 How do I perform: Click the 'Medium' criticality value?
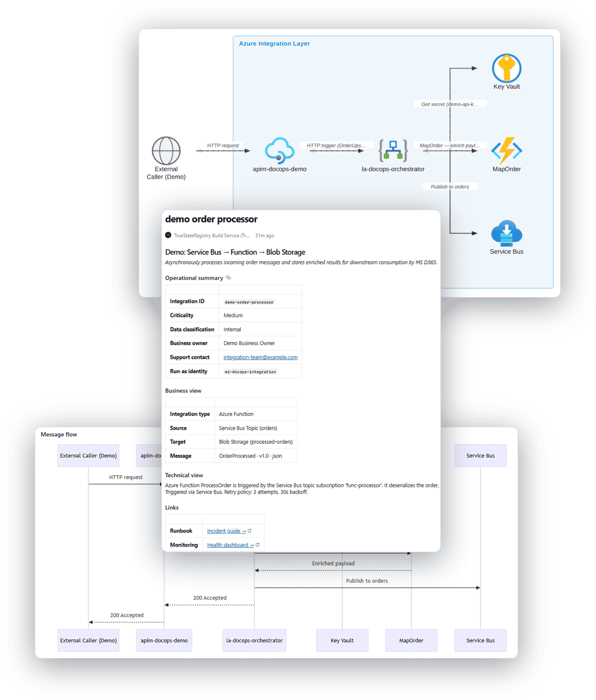[233, 315]
